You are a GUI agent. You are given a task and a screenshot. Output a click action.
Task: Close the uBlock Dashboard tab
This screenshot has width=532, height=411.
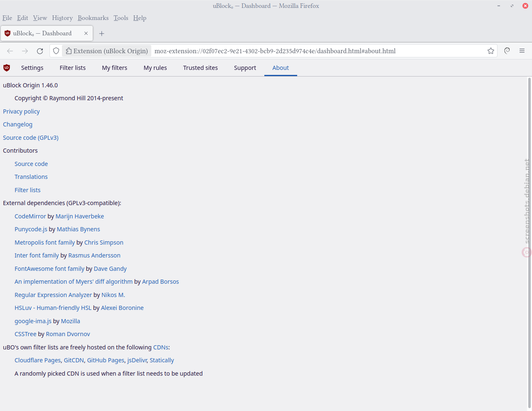(x=86, y=33)
